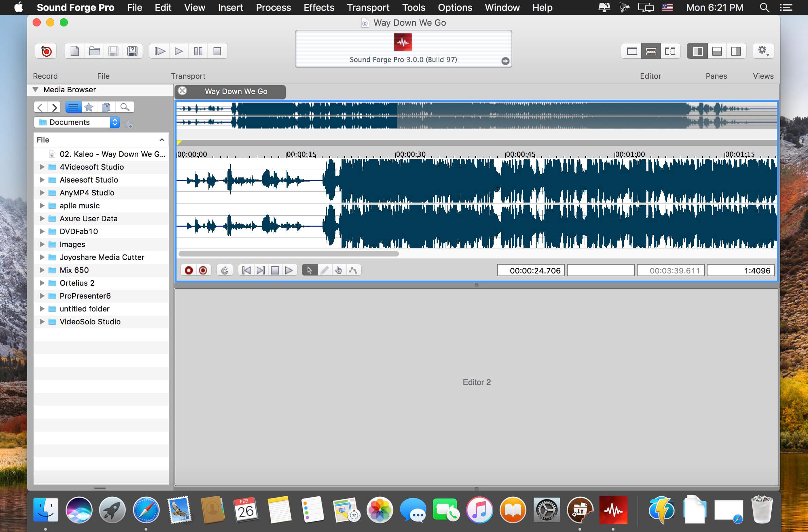The height and width of the screenshot is (532, 808).
Task: Select single editor layout
Action: (x=632, y=51)
